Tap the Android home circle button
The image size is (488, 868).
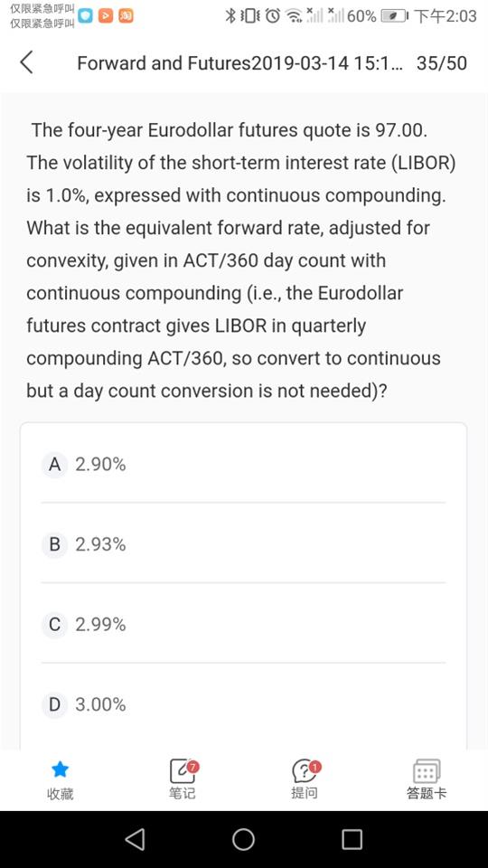(x=243, y=839)
